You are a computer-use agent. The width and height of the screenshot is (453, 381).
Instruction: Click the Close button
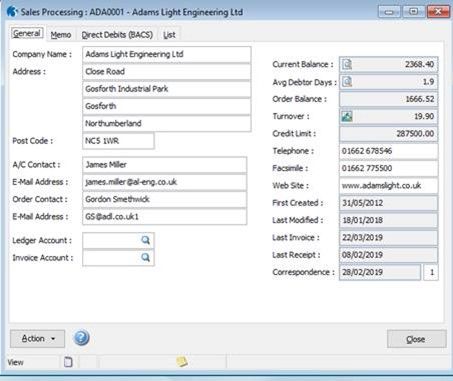(416, 339)
